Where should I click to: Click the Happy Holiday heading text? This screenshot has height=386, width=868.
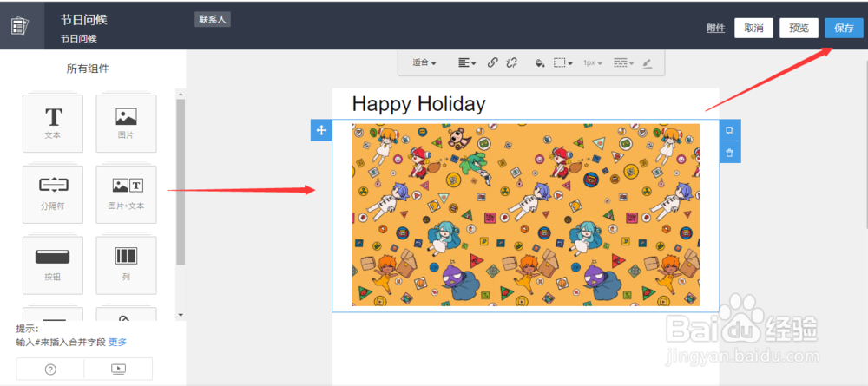point(419,103)
